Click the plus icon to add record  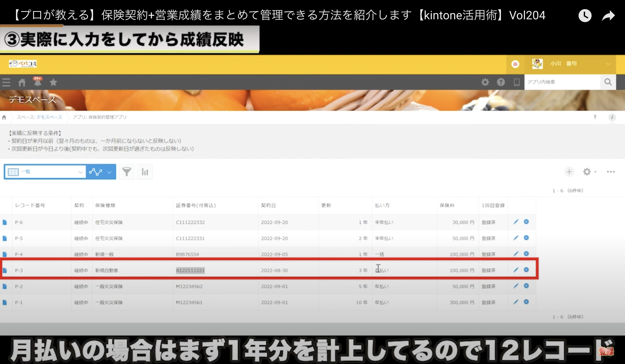pos(569,172)
